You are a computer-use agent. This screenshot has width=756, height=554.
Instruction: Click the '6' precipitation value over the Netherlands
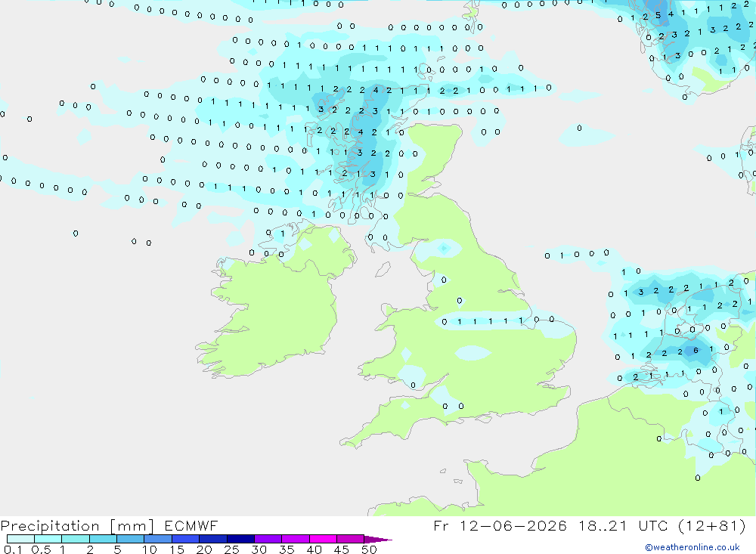696,351
